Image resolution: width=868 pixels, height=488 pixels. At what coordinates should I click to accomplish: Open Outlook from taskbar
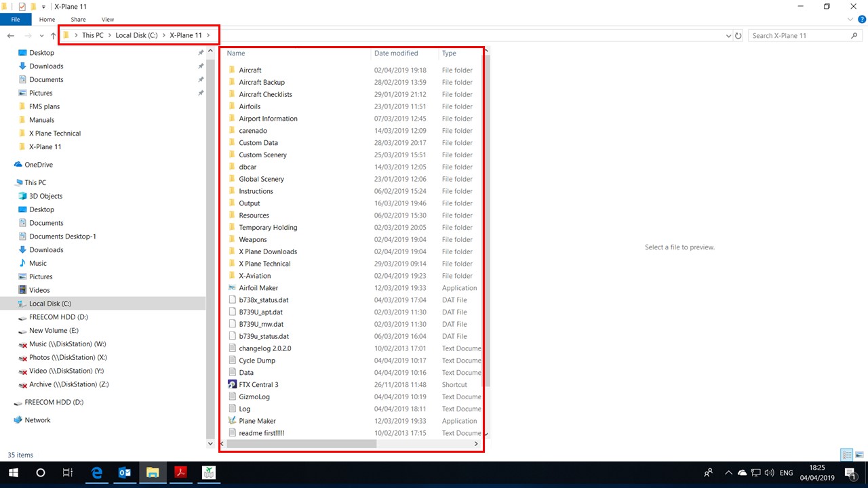(x=125, y=472)
